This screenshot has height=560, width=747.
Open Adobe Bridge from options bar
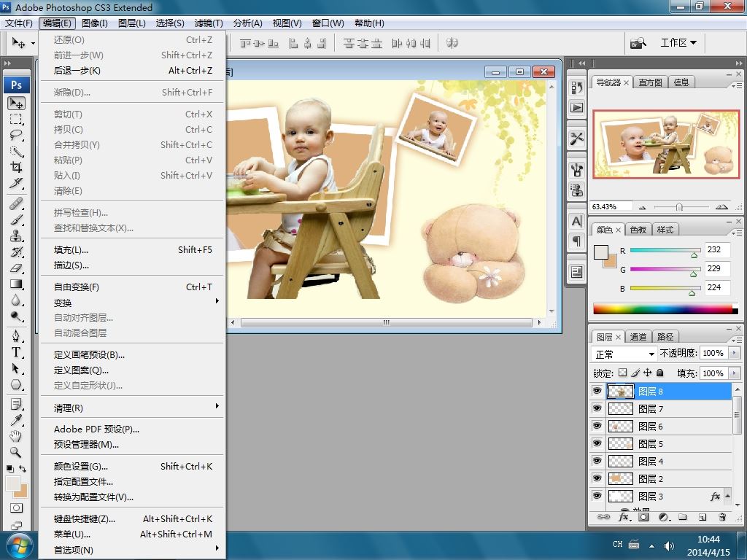[638, 43]
